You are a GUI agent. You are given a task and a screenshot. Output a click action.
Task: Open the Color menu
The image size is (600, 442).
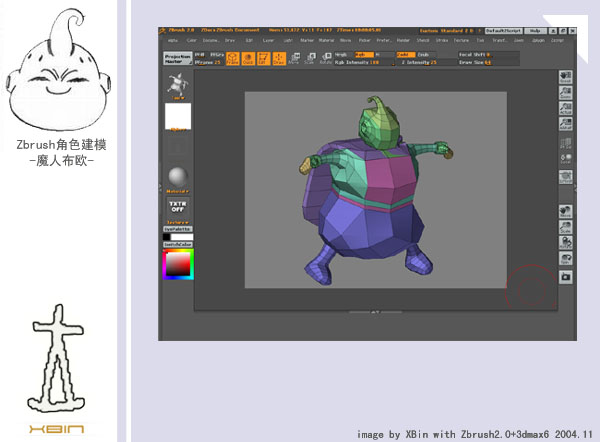pos(191,41)
